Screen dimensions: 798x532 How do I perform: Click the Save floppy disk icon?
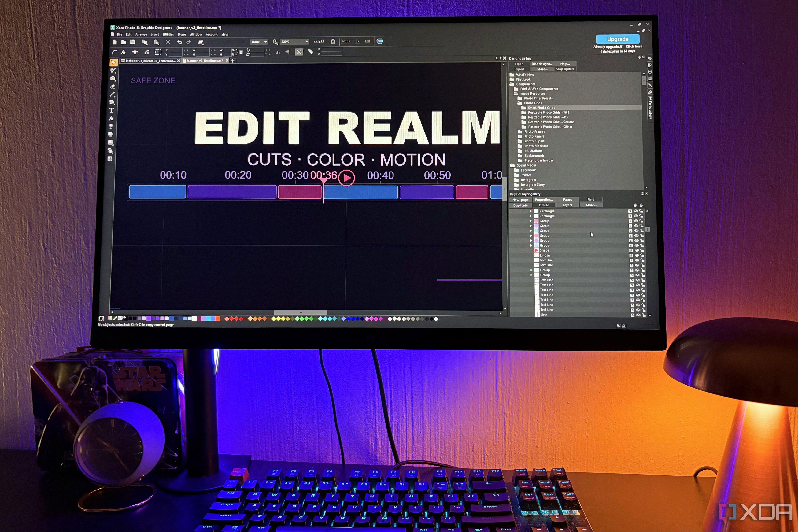[x=133, y=42]
